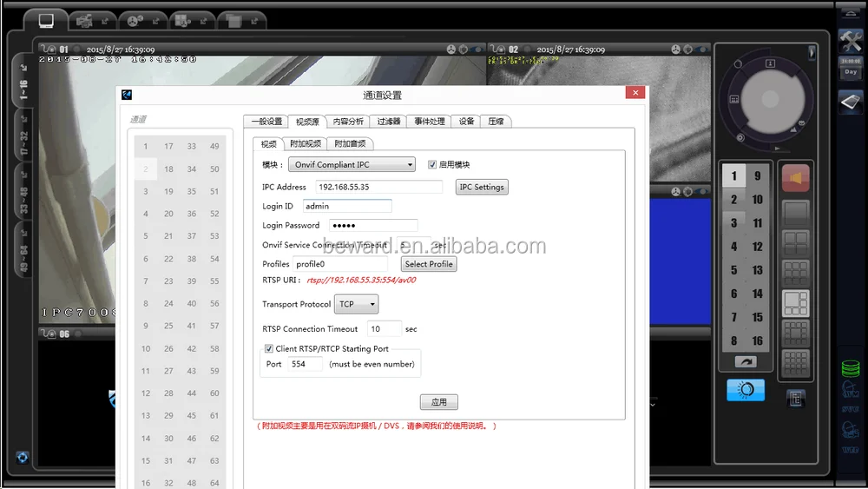Click the refresh icon at bottom-left corner
Screen dimensions: 868x489
(x=23, y=458)
